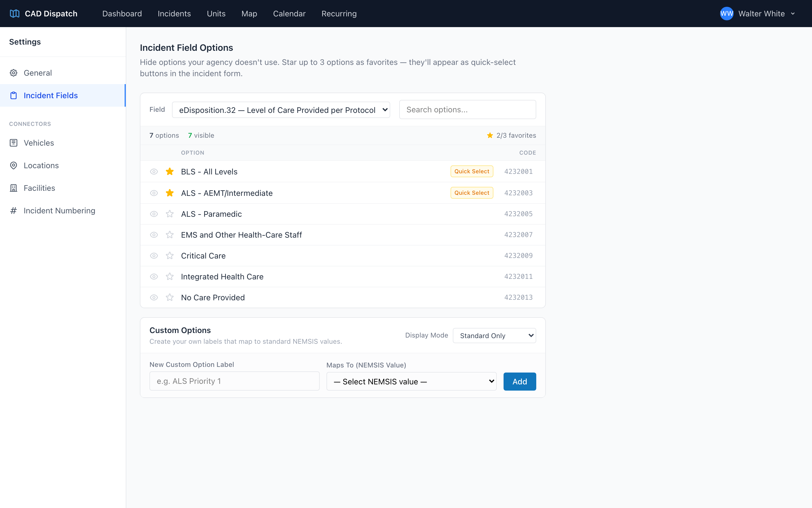Click the General gear icon in sidebar
The width and height of the screenshot is (812, 508).
click(x=14, y=73)
